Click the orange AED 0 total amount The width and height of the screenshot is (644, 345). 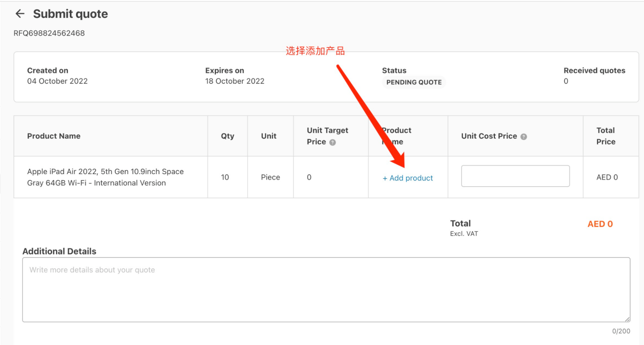(600, 224)
